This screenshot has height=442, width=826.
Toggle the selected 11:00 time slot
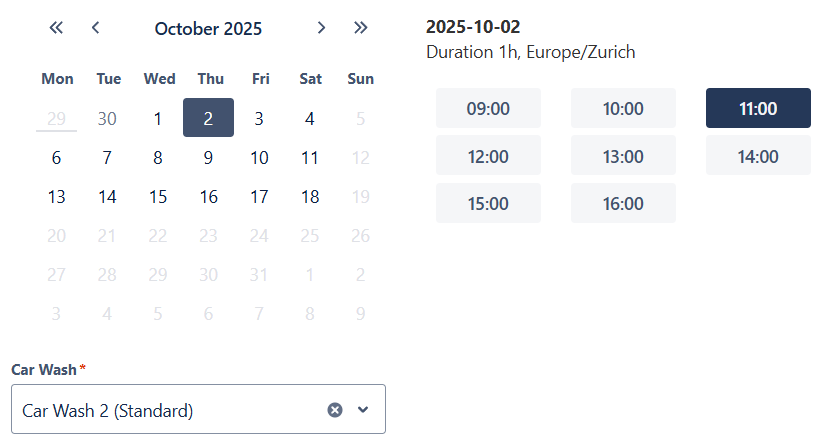(758, 108)
